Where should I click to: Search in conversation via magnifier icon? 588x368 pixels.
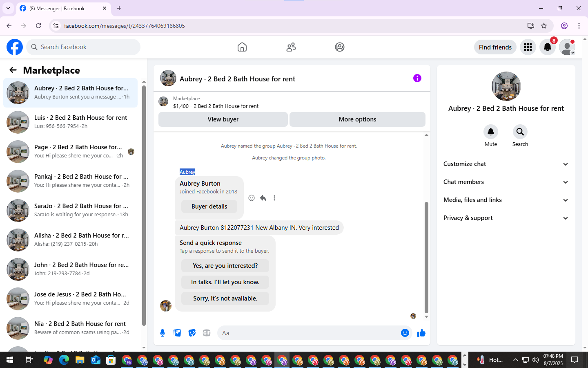pos(520,132)
